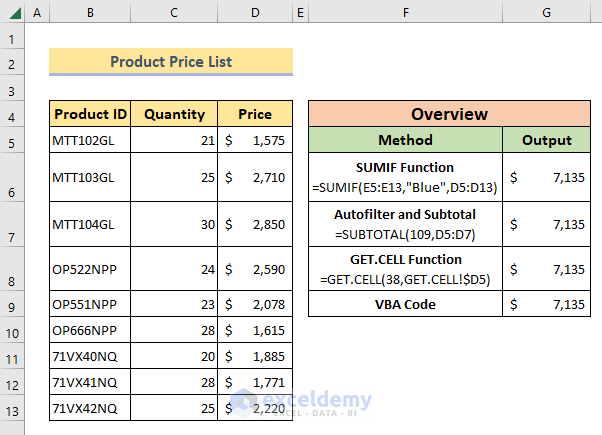This screenshot has width=602, height=435.
Task: Select the GET.CELL Function method cell
Action: click(x=405, y=269)
